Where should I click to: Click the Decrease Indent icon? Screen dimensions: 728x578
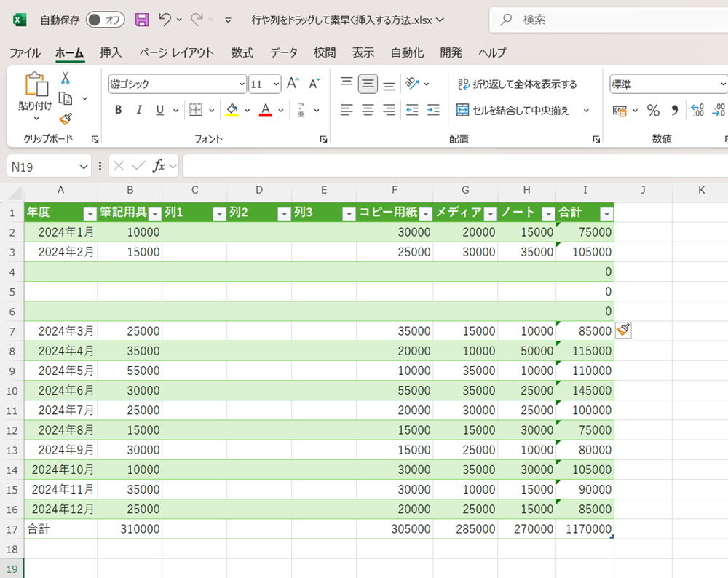click(412, 110)
